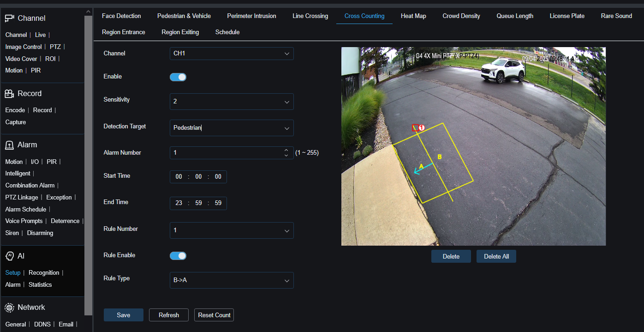The width and height of the screenshot is (644, 332).
Task: Open the Region Exiting tab
Action: tap(180, 32)
